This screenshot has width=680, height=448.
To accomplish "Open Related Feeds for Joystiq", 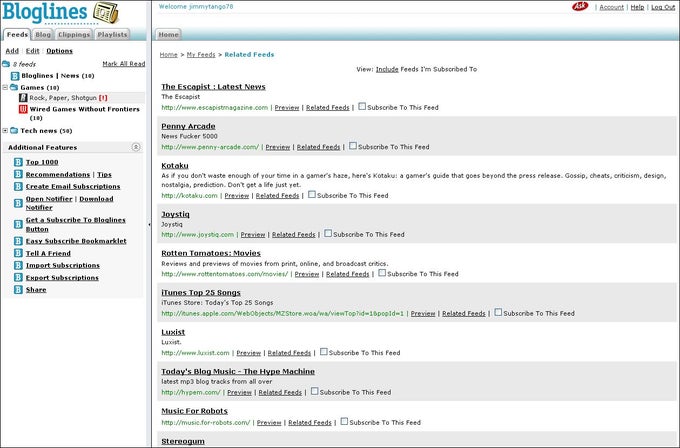I will (x=294, y=235).
